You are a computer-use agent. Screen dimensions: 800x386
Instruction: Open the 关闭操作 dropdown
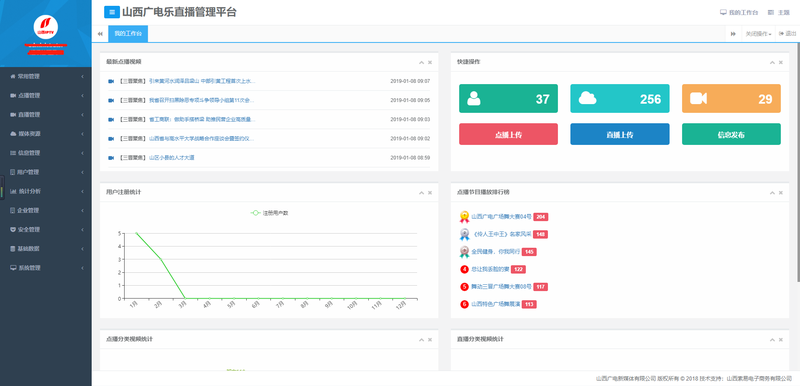(758, 34)
